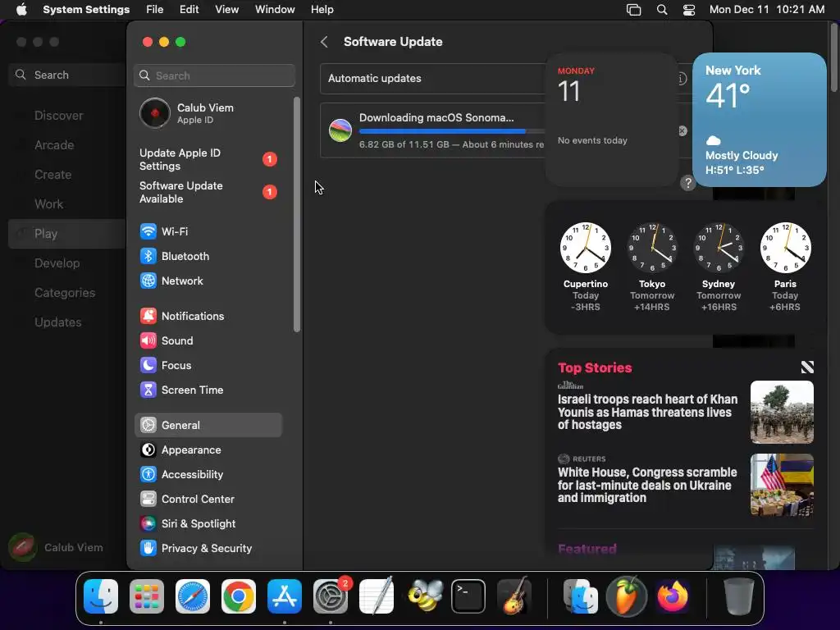The image size is (840, 630).
Task: Open the Window menu
Action: click(x=275, y=10)
